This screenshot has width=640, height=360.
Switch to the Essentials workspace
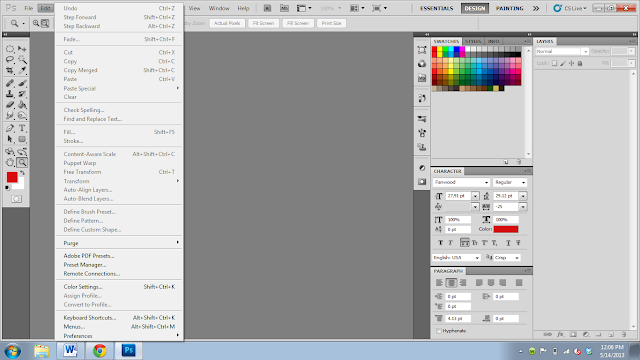pos(437,8)
